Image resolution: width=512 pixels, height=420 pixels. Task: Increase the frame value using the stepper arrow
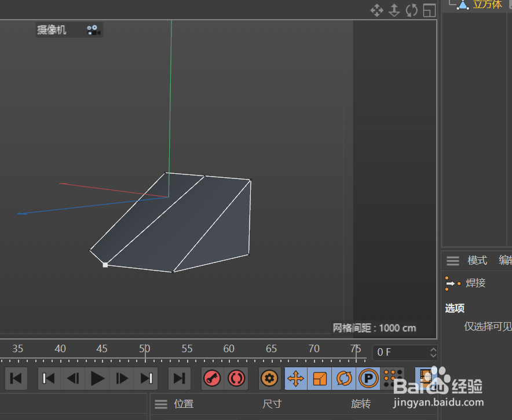point(433,349)
